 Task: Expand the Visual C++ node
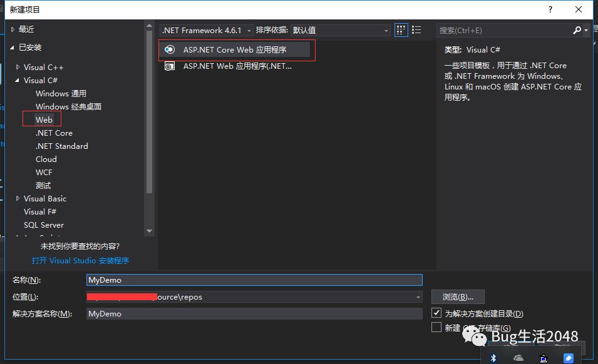pyautogui.click(x=18, y=67)
